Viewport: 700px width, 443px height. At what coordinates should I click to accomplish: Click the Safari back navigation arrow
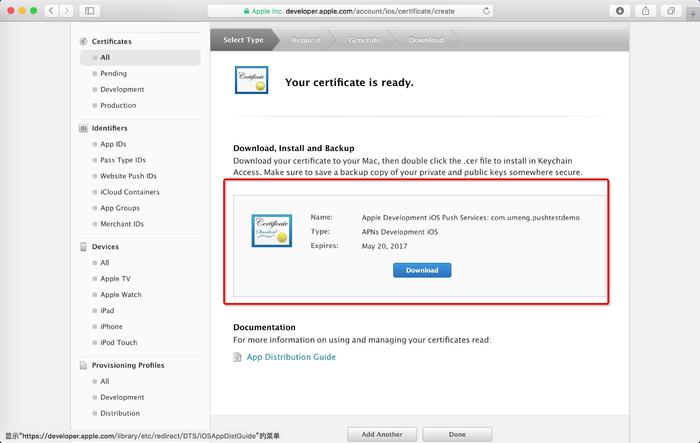51,10
